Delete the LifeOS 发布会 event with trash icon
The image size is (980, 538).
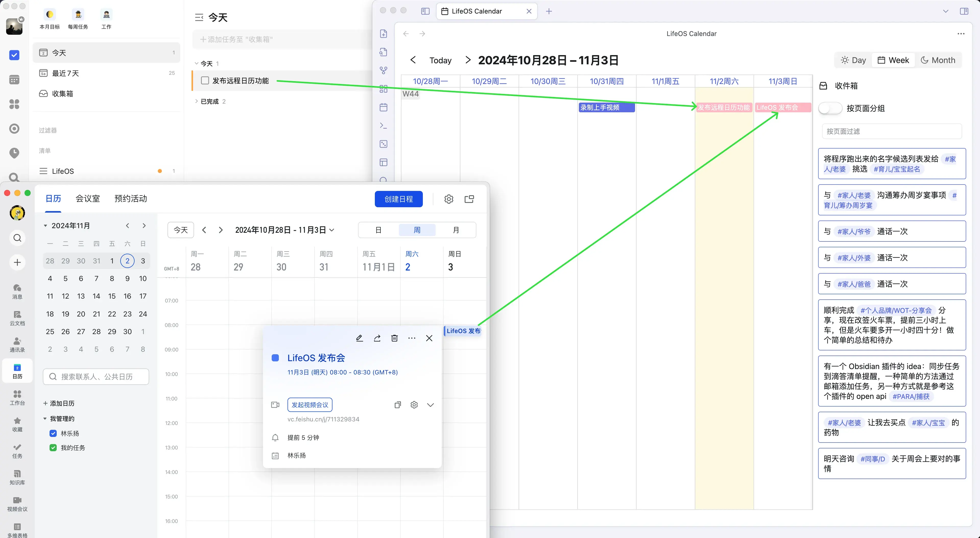coord(395,338)
